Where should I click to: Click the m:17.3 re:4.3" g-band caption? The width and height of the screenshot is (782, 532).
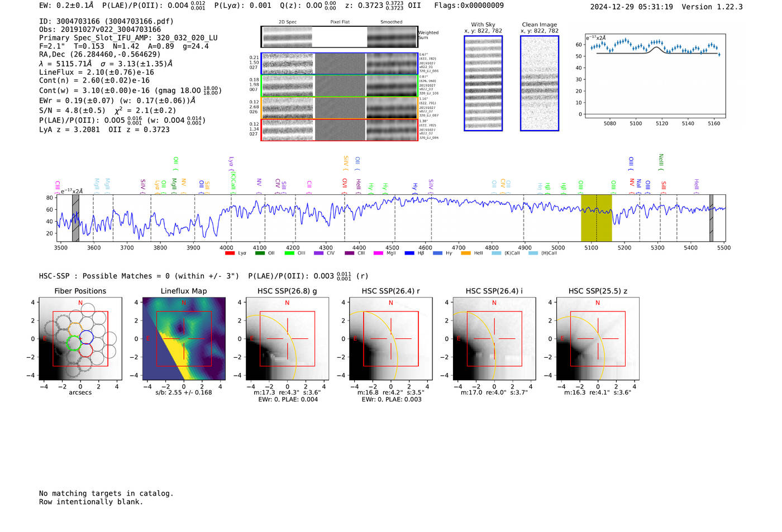coord(287,392)
